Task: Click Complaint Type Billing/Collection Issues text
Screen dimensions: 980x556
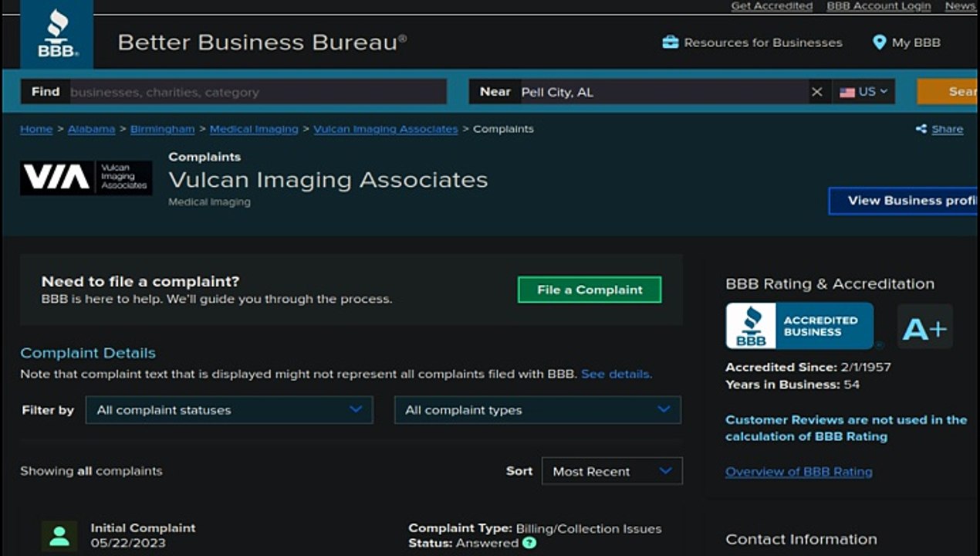Action: point(535,529)
